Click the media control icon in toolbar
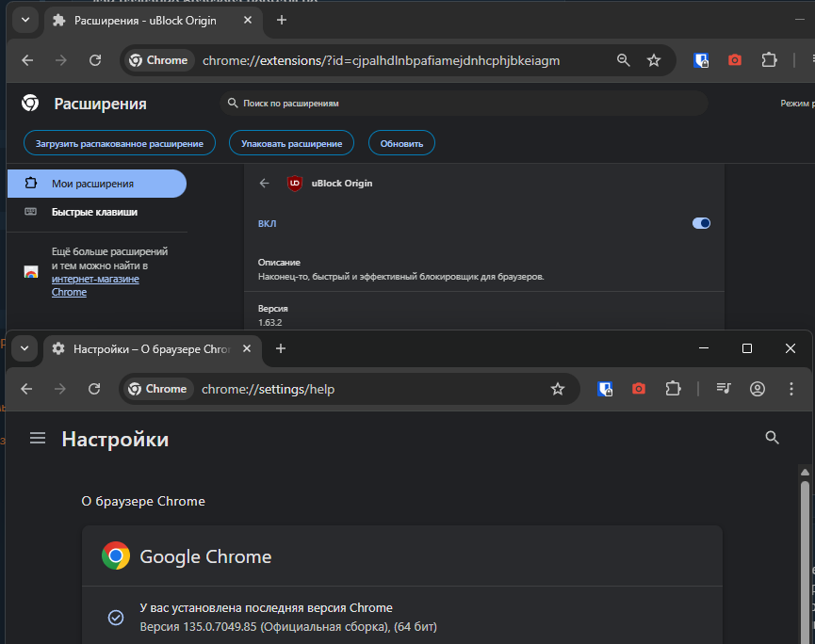Screen dimensions: 815x644 (724, 389)
